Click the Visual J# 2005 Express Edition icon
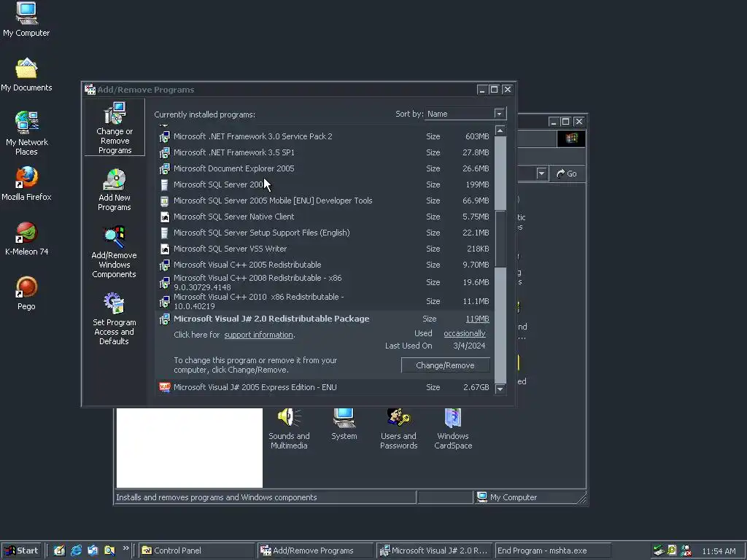 tap(164, 387)
